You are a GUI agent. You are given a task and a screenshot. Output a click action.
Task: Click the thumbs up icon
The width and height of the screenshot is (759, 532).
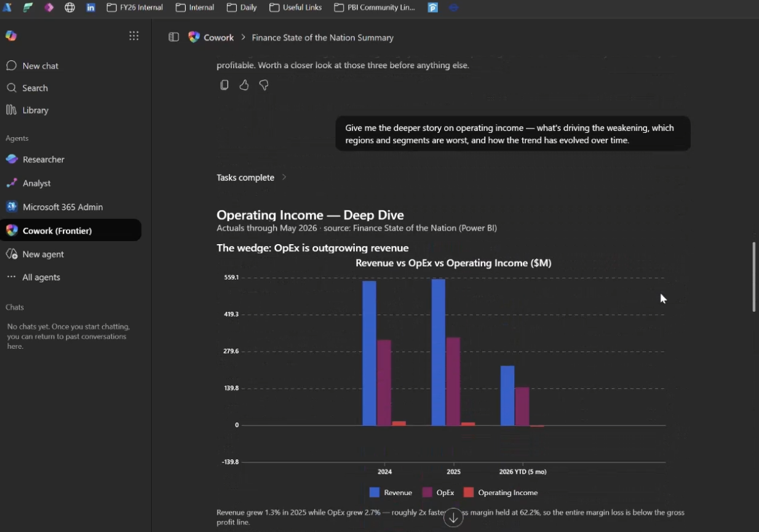click(x=244, y=85)
